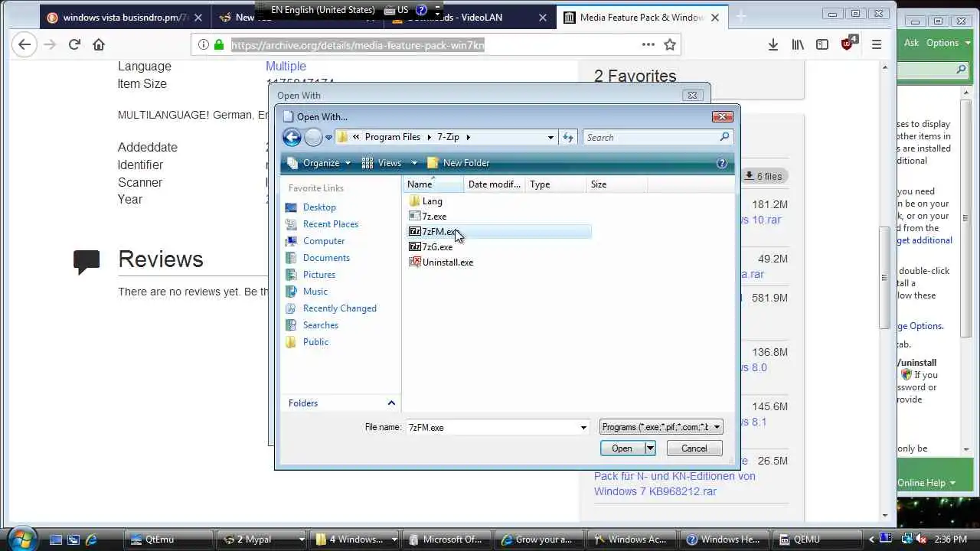Click the 7-Zip path segment
The height and width of the screenshot is (551, 980).
(448, 137)
